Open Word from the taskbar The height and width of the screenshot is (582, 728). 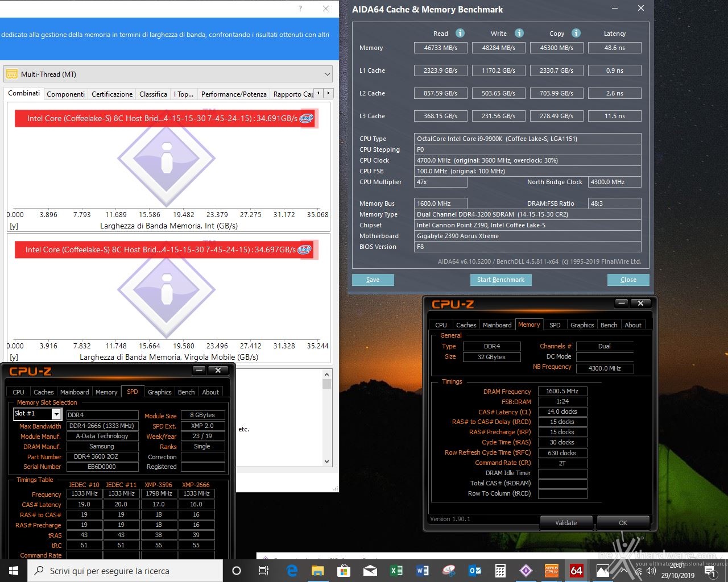point(423,571)
